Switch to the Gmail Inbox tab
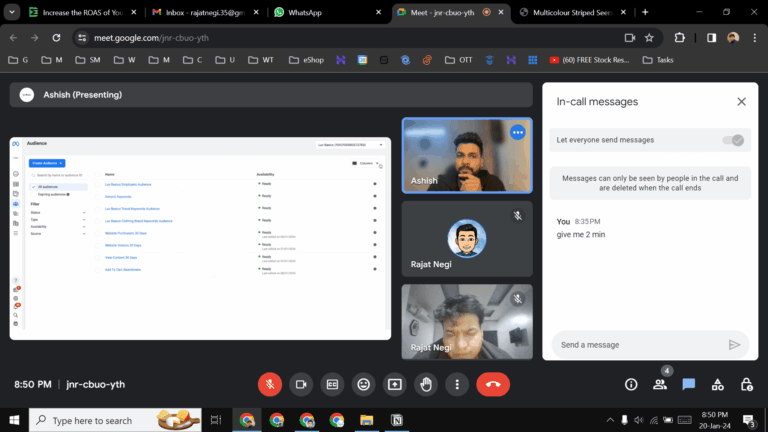 (200, 12)
